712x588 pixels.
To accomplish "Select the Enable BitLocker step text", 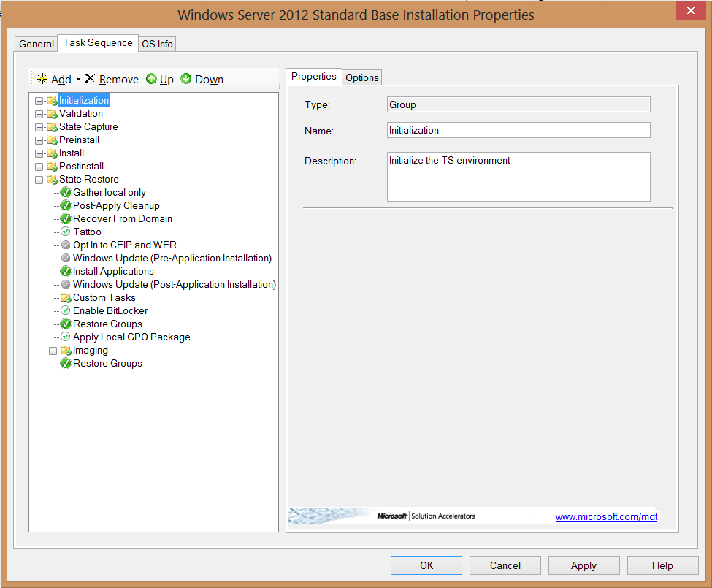I will click(x=110, y=311).
